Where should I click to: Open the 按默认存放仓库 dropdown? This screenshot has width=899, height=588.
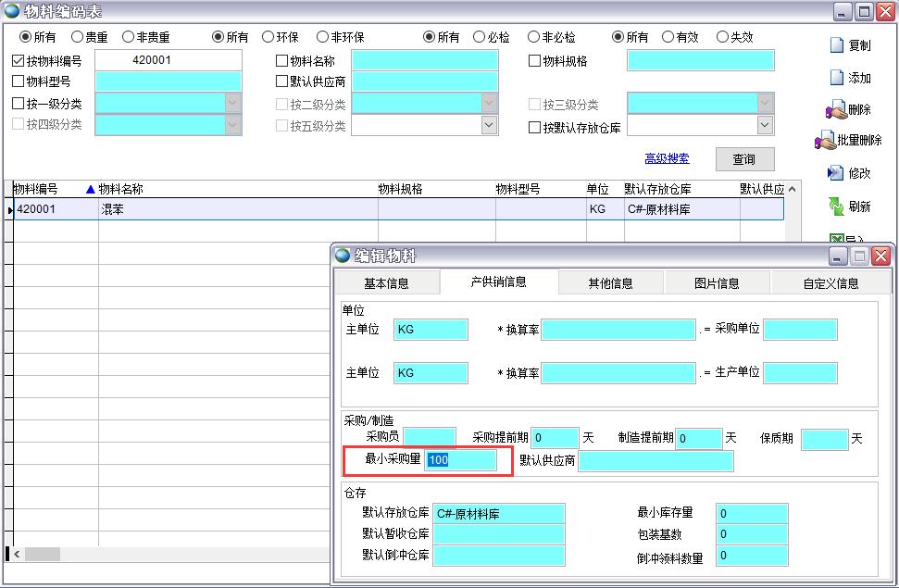click(765, 125)
